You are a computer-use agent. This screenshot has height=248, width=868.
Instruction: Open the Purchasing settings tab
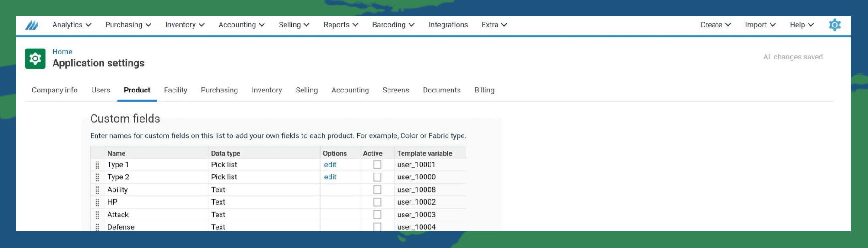219,90
